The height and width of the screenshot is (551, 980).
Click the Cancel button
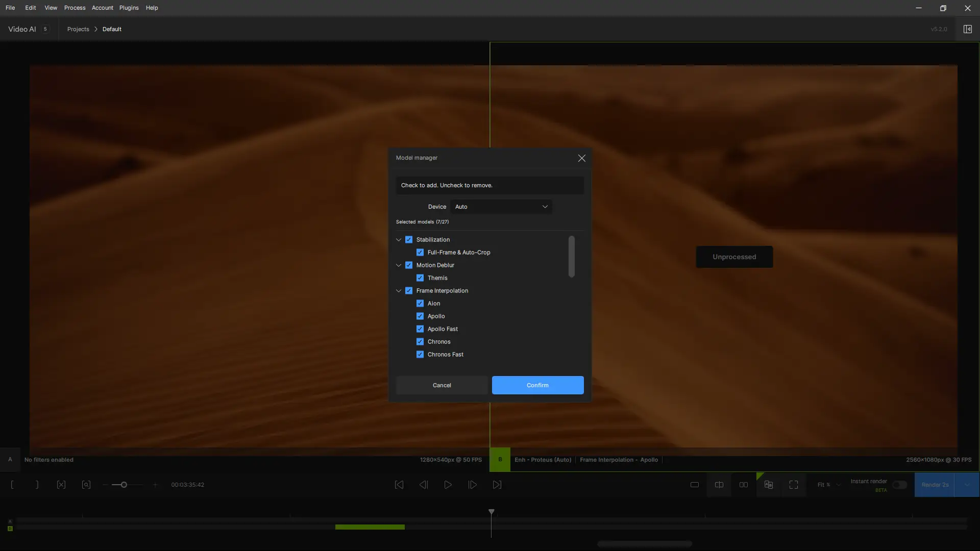[x=442, y=385]
